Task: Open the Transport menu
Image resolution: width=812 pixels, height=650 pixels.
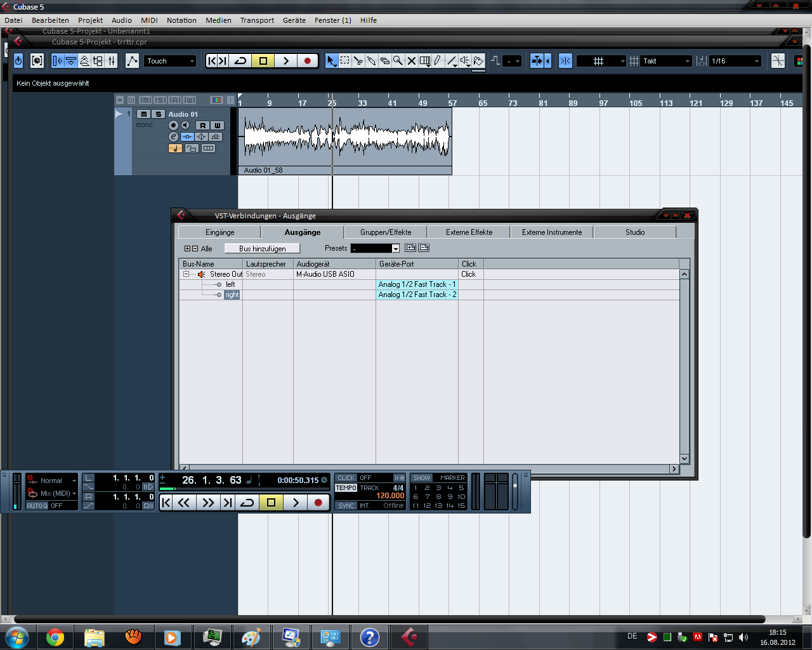Action: [x=257, y=20]
